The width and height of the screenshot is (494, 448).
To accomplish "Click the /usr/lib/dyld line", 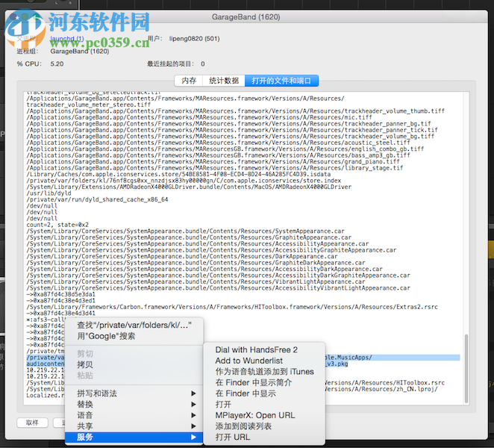I will pyautogui.click(x=49, y=193).
